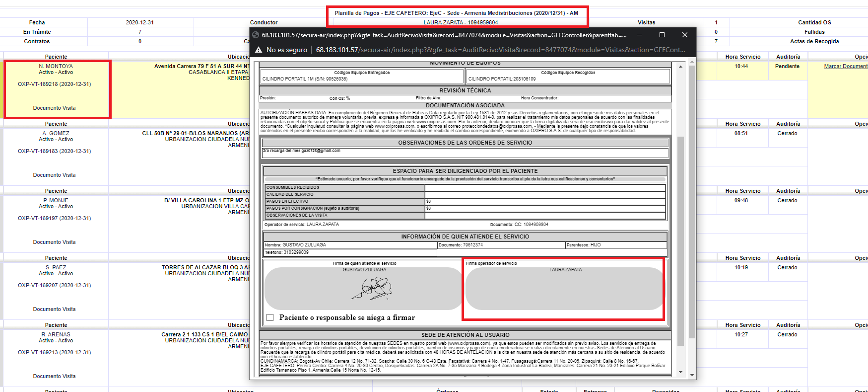Click visit code OXP-VT-169197

coord(55,218)
